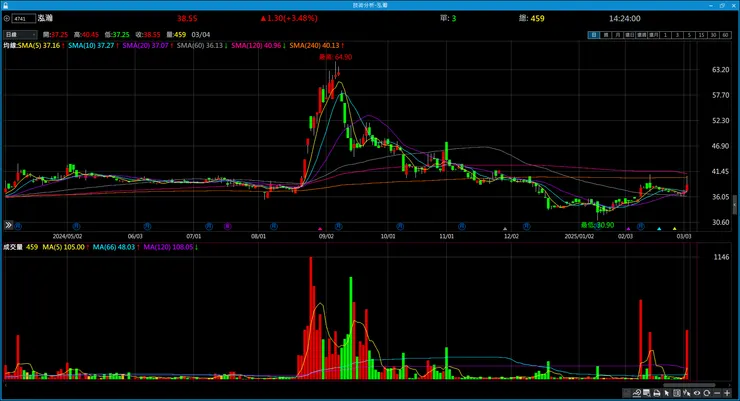Click the print icon in bottom toolbar
This screenshot has width=740, height=401.
(656, 393)
